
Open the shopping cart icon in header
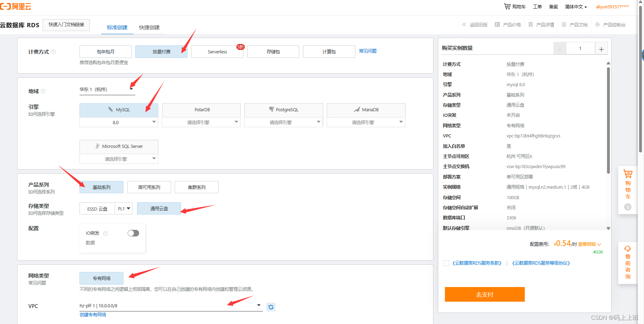click(x=507, y=6)
